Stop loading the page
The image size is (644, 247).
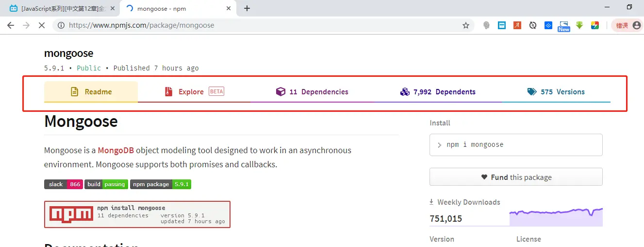click(x=42, y=25)
